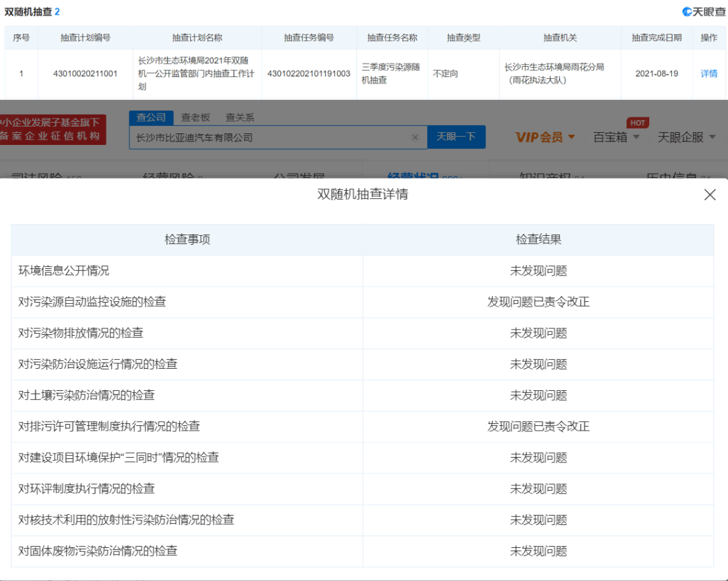Click the red 备案企业征信机构 banner
Image resolution: width=728 pixels, height=581 pixels.
pos(53,129)
